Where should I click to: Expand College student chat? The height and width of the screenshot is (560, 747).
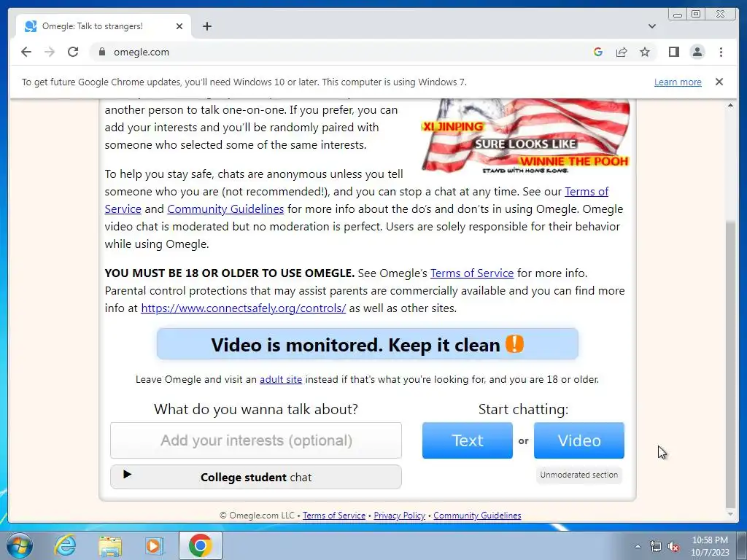pyautogui.click(x=256, y=477)
